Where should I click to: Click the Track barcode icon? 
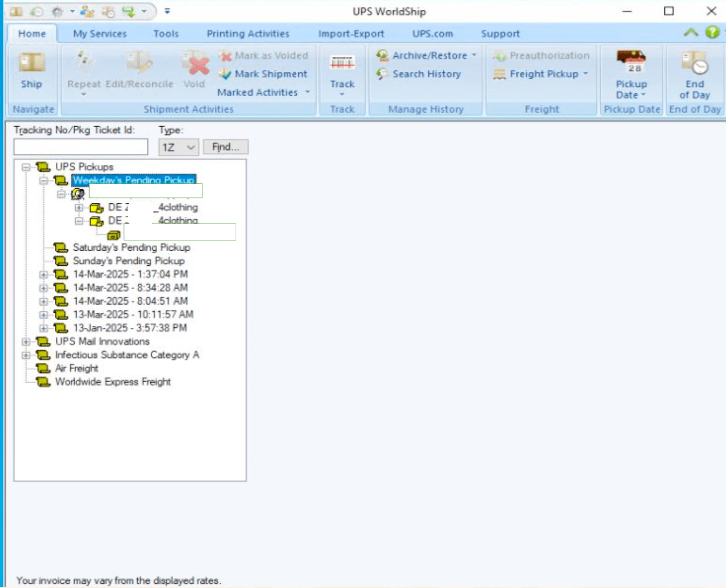[x=342, y=63]
